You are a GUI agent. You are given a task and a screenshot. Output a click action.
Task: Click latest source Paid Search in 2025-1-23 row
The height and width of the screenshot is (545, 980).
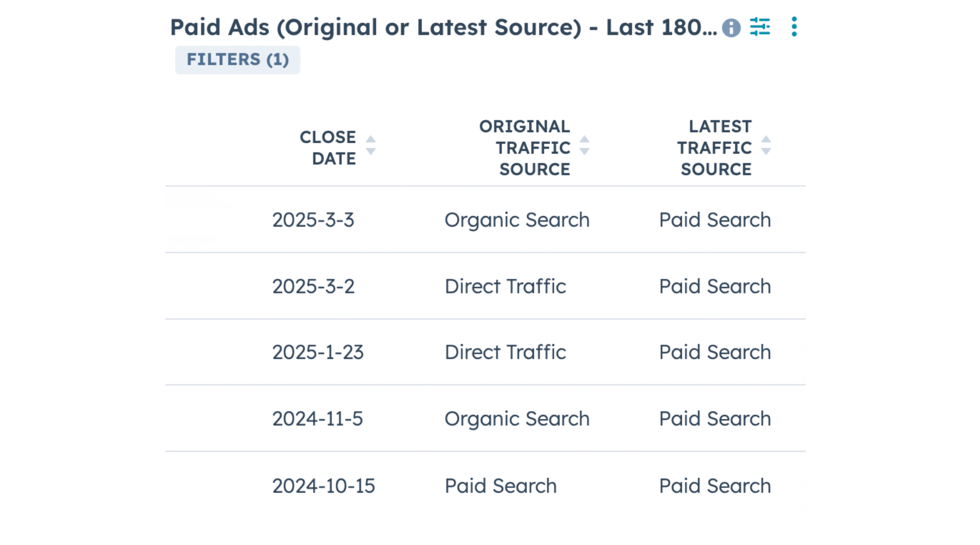715,352
